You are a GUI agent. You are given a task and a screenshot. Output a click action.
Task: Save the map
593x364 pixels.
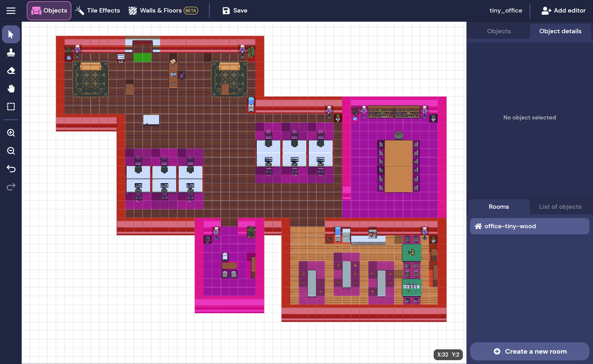pos(235,11)
